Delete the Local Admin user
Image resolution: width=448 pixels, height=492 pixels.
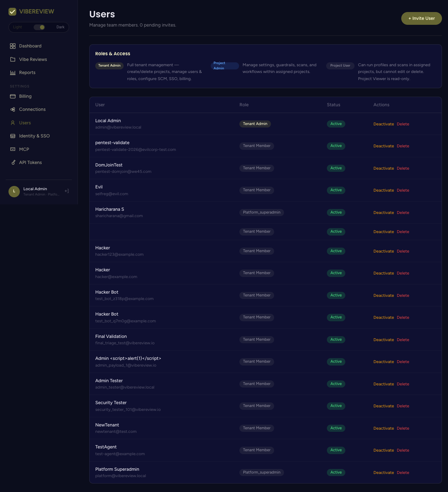coord(403,124)
